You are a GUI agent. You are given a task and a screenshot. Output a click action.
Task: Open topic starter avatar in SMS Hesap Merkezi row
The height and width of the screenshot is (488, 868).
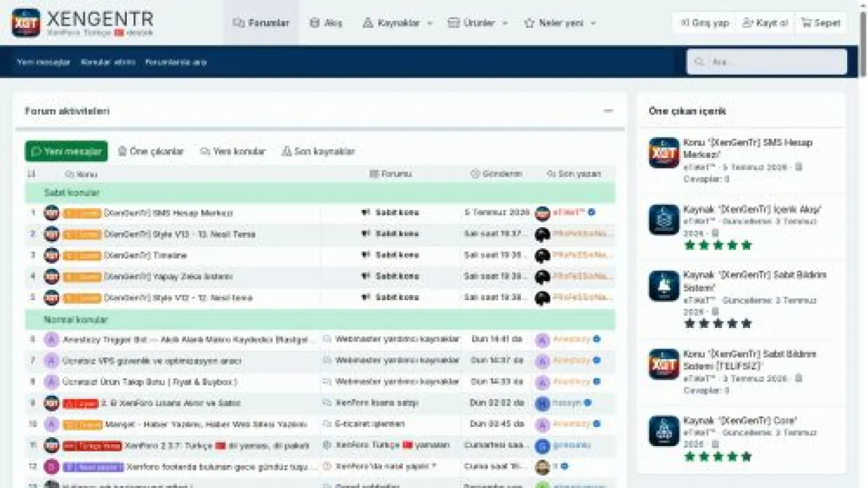tap(52, 213)
